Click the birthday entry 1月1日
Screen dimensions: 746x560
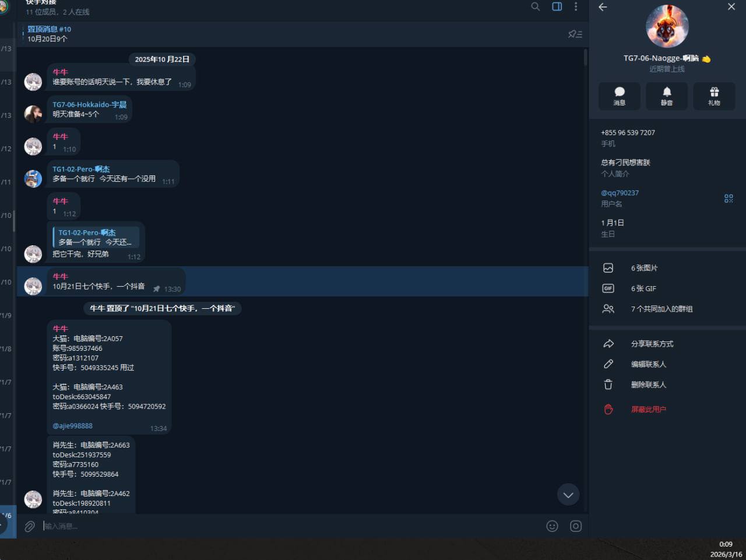click(x=613, y=223)
